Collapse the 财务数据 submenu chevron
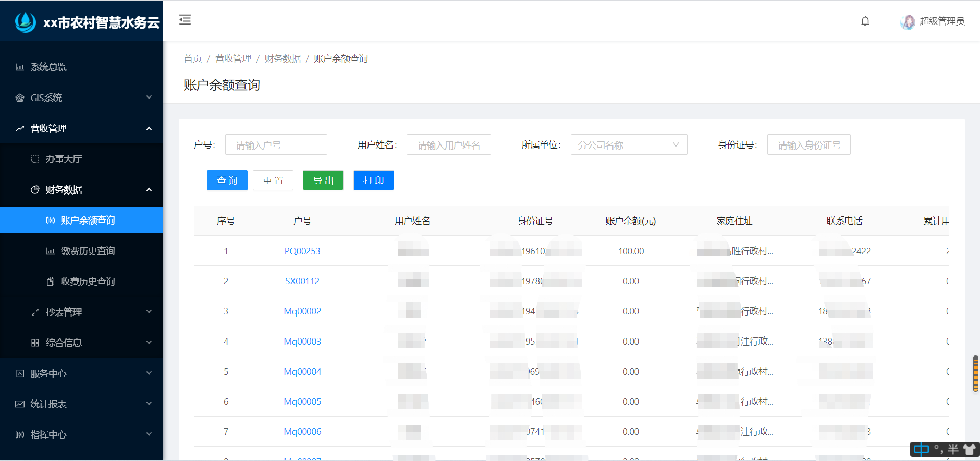Viewport: 980px width, 461px height. pyautogui.click(x=149, y=189)
